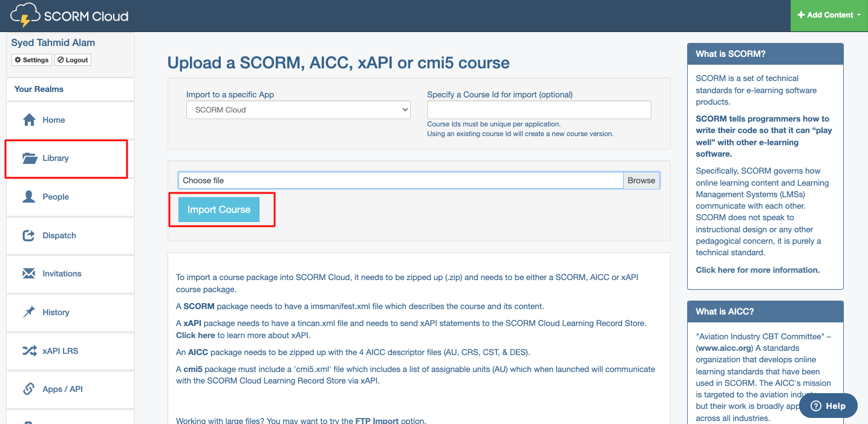Click the Import Course button
Screen dimensions: 868x424
point(219,210)
